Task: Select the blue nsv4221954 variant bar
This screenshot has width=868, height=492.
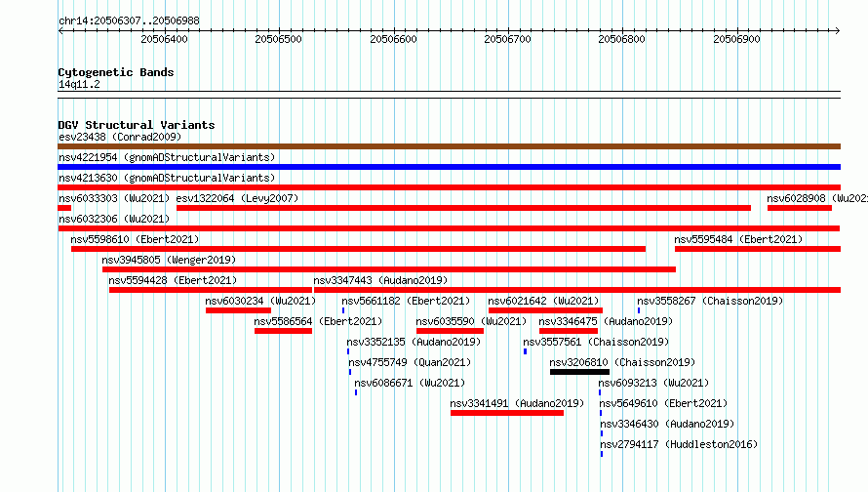Action: (449, 167)
